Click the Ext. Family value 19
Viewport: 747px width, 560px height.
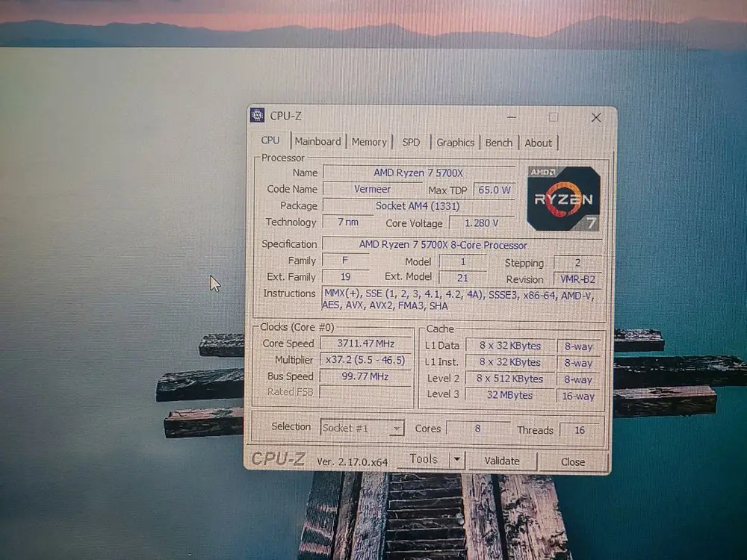[345, 277]
